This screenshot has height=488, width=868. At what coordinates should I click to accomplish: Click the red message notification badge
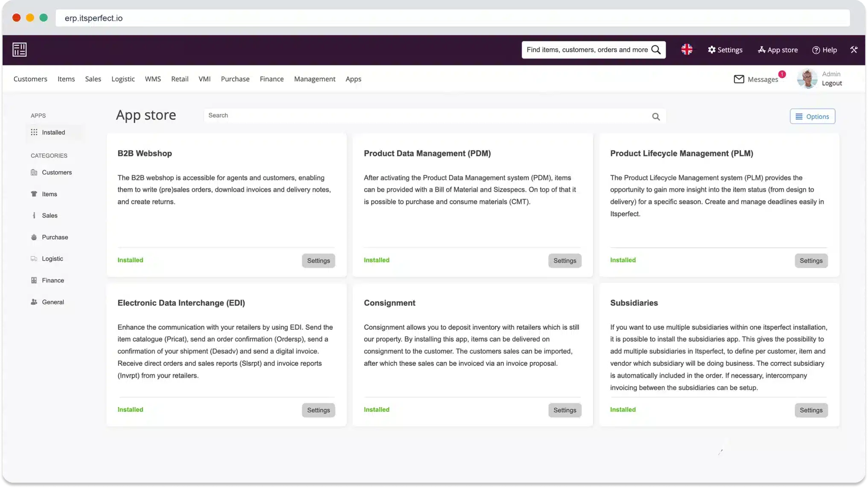click(782, 74)
